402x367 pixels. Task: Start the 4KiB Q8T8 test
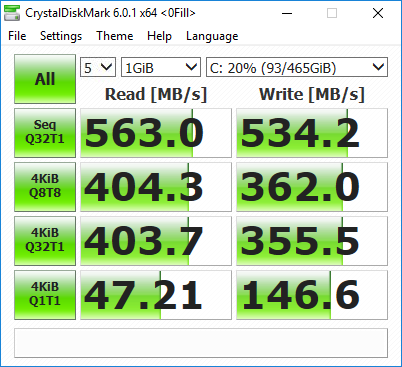coord(45,187)
